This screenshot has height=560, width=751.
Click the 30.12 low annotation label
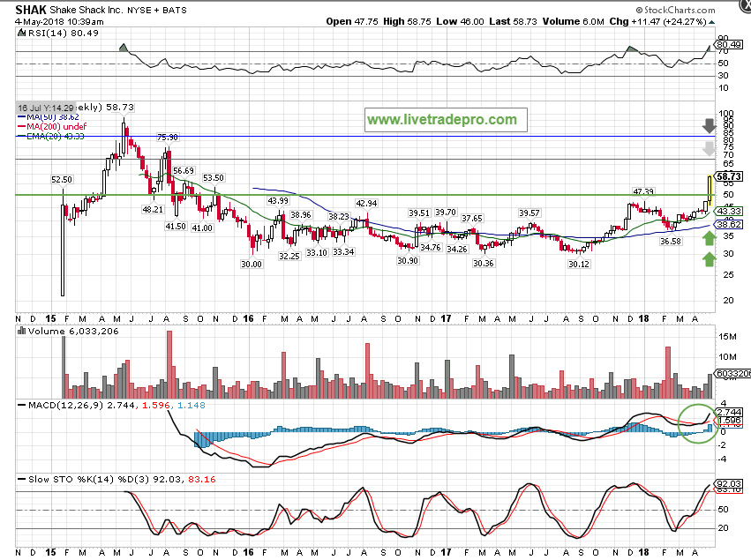point(578,263)
